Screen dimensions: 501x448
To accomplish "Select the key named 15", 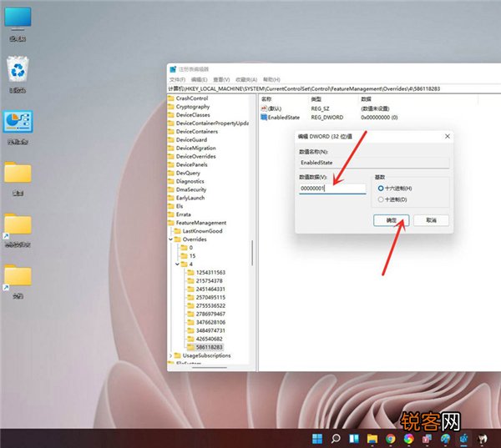I will pyautogui.click(x=192, y=256).
